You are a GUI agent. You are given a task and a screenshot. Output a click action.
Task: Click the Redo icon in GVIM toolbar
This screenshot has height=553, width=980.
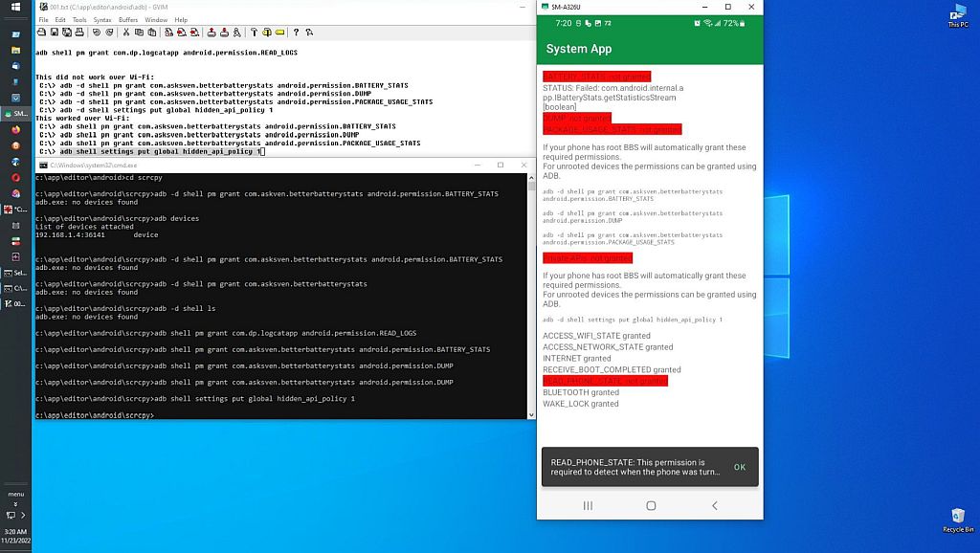109,32
